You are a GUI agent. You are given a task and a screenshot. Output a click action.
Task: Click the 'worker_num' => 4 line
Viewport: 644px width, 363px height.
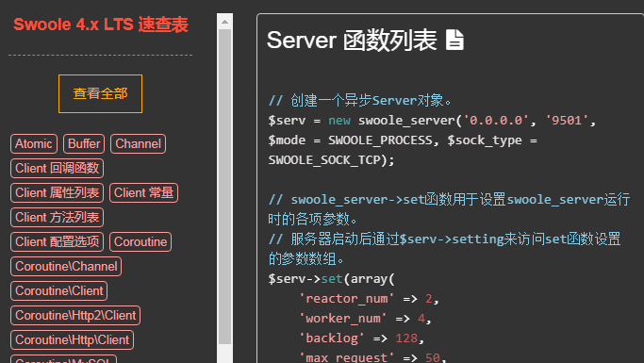tap(365, 319)
